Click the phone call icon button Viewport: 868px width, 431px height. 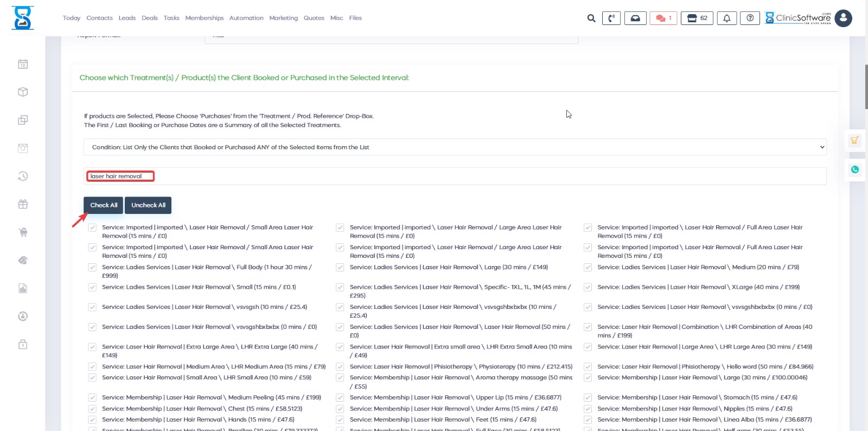pyautogui.click(x=611, y=18)
